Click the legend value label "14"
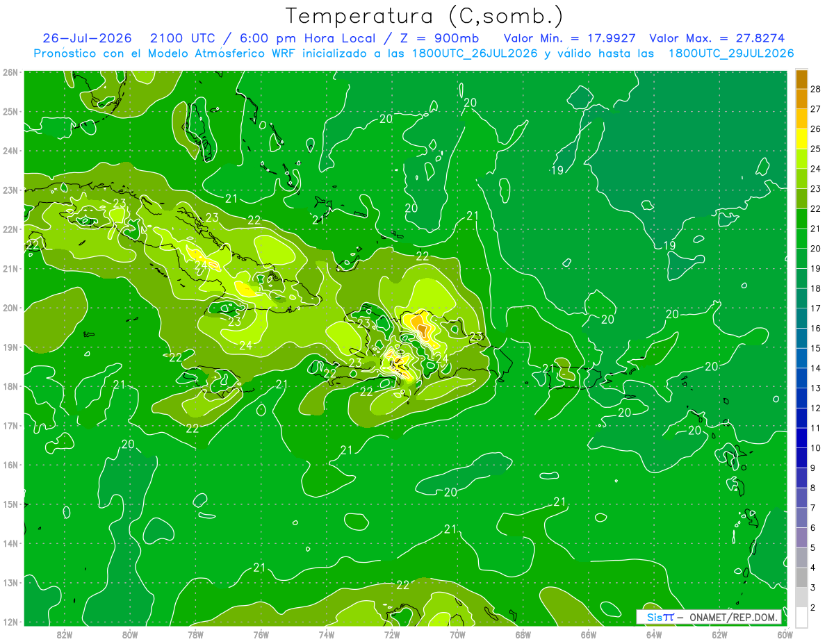 point(815,368)
